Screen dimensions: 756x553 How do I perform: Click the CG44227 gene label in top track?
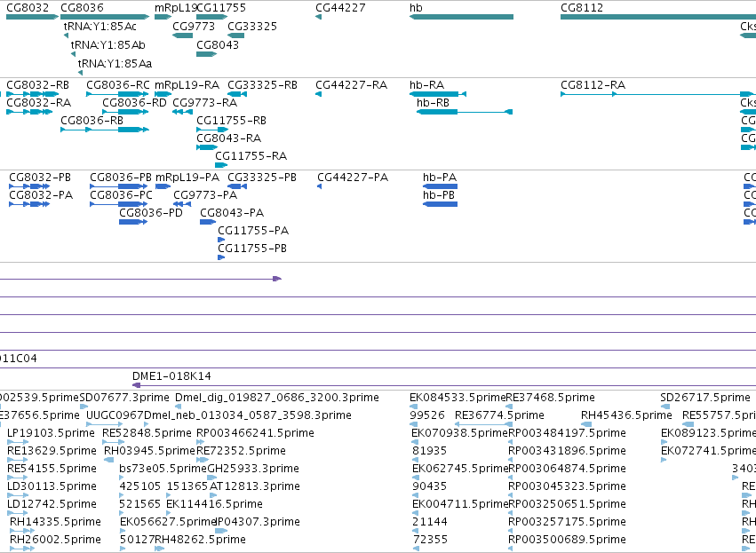tap(340, 8)
